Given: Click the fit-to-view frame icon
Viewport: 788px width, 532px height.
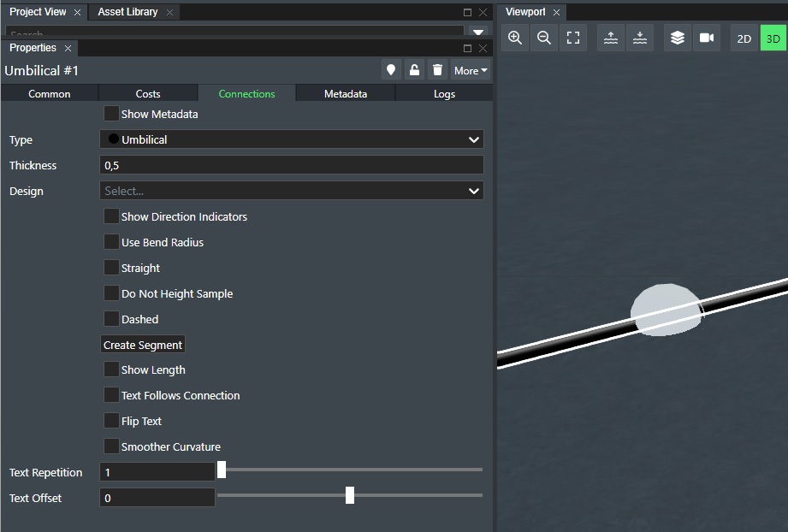Looking at the screenshot, I should (x=573, y=38).
